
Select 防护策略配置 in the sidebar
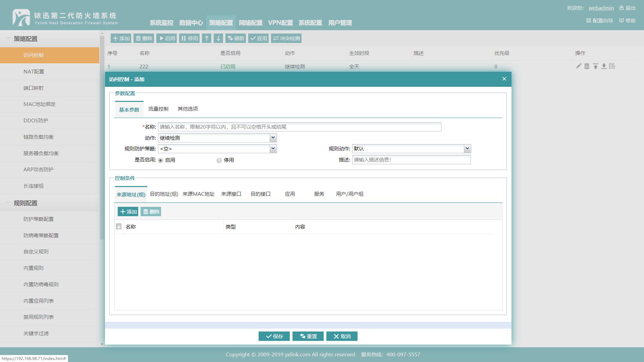click(50, 219)
